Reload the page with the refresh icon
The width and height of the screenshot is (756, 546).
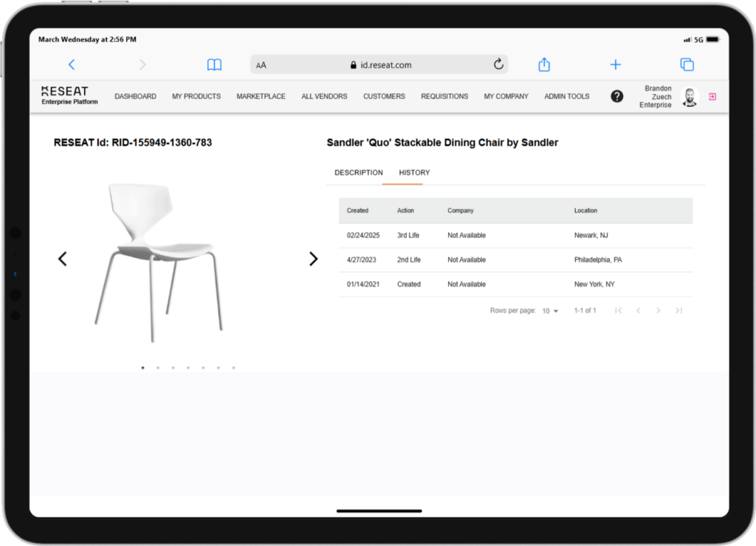point(498,65)
